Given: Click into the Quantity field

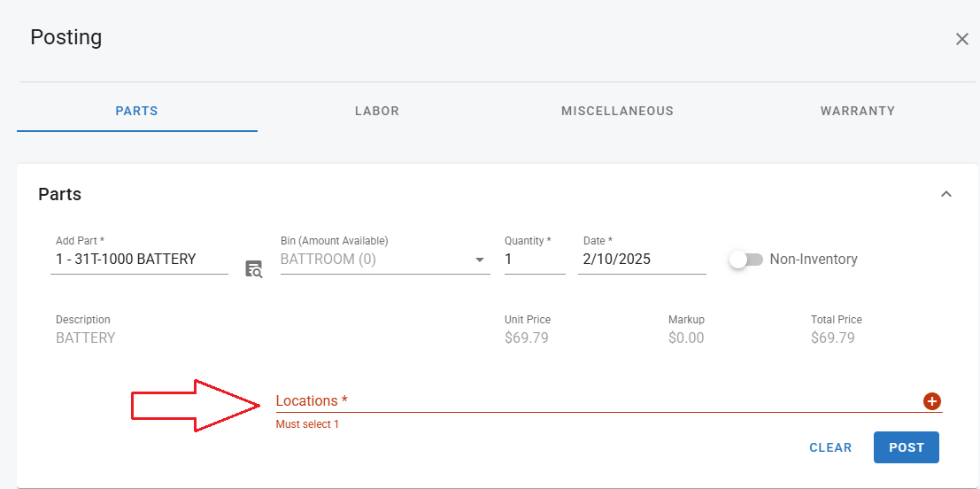Looking at the screenshot, I should (x=534, y=260).
